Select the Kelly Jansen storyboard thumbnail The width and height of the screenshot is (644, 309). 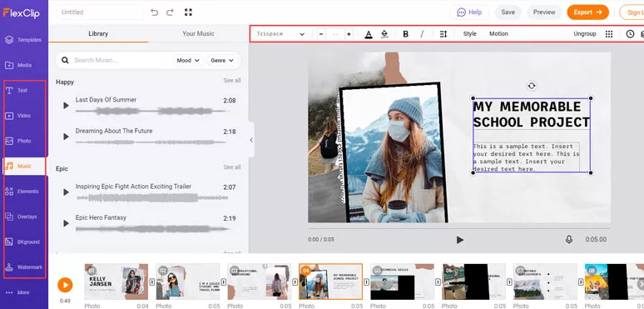[x=116, y=282]
